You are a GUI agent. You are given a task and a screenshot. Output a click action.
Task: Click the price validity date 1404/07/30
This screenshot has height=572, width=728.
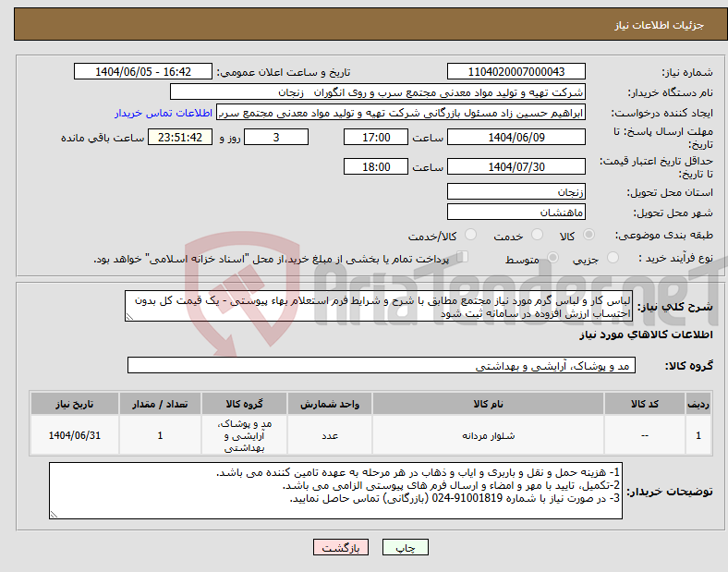(516, 166)
